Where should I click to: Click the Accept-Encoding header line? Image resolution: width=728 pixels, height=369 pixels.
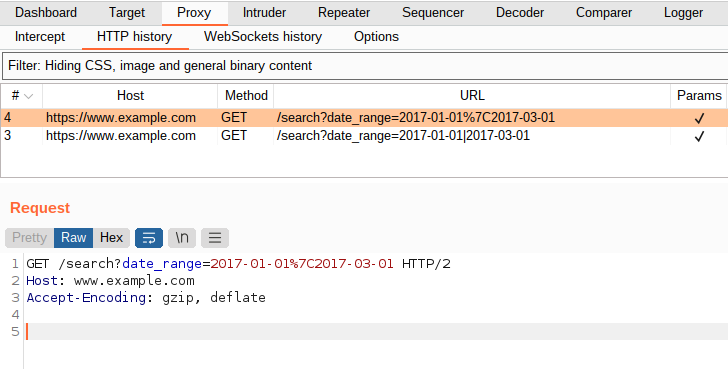click(146, 298)
